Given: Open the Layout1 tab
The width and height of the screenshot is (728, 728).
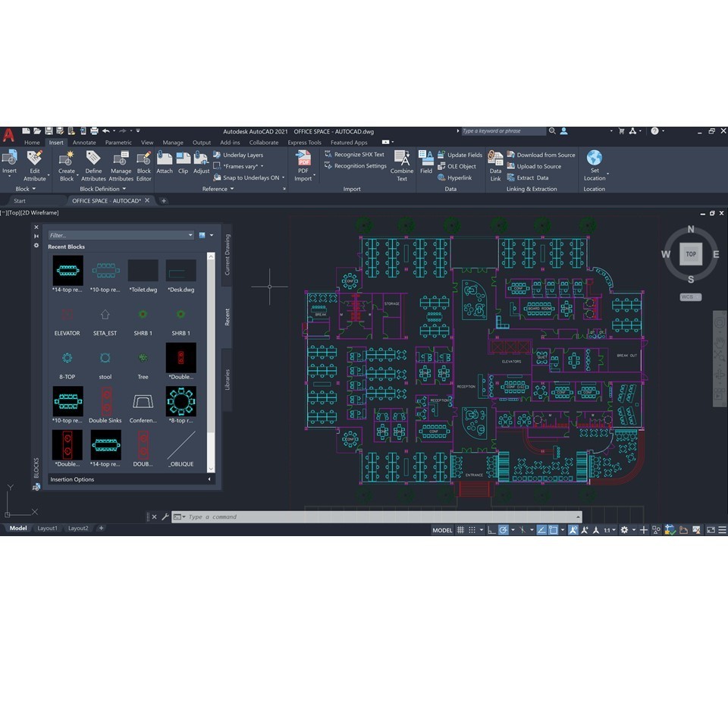Looking at the screenshot, I should coord(47,528).
